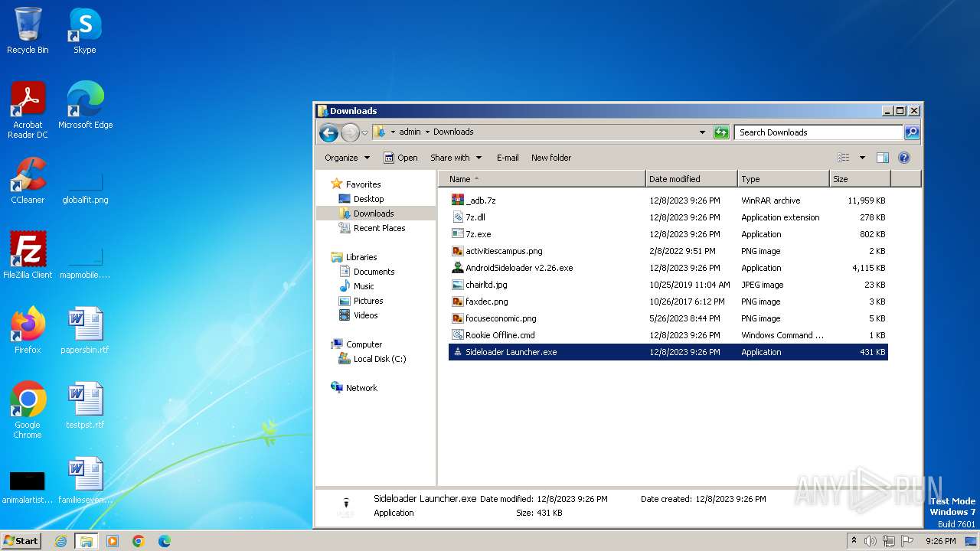Click the Start button
The image size is (980, 551).
point(21,541)
